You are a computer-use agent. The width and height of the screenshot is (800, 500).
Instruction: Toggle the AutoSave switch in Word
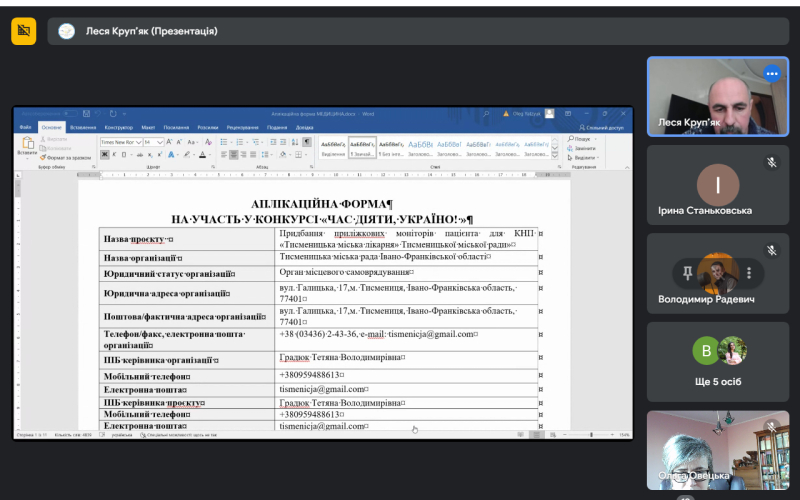click(70, 114)
